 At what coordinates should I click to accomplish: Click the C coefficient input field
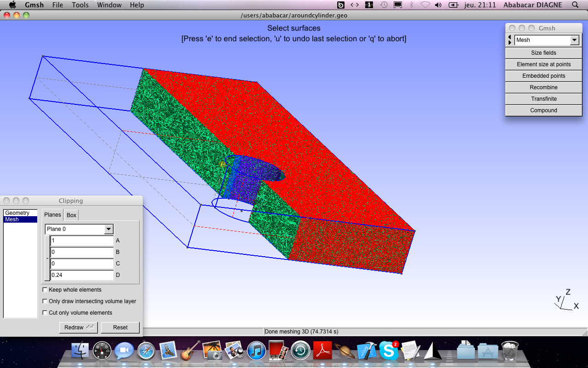pyautogui.click(x=82, y=264)
